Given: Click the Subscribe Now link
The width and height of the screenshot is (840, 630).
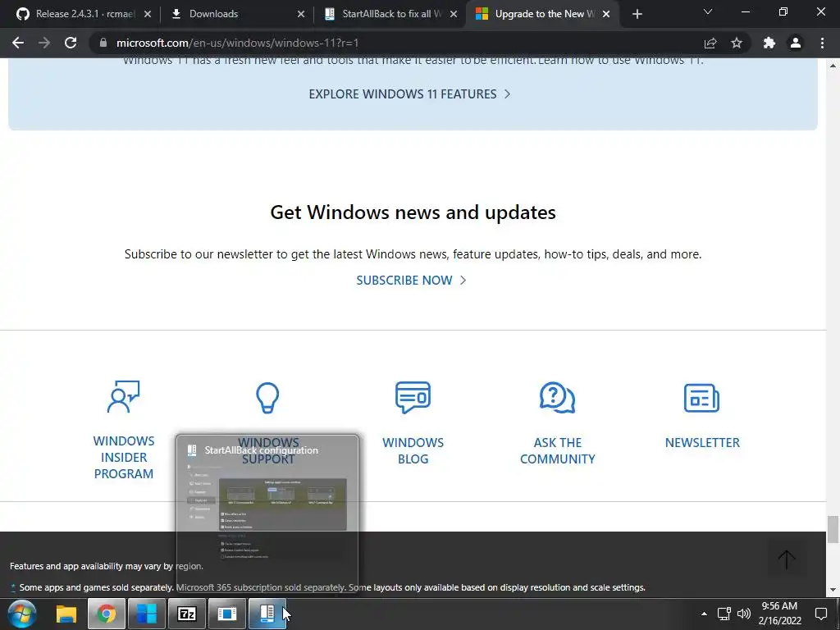Looking at the screenshot, I should [412, 281].
